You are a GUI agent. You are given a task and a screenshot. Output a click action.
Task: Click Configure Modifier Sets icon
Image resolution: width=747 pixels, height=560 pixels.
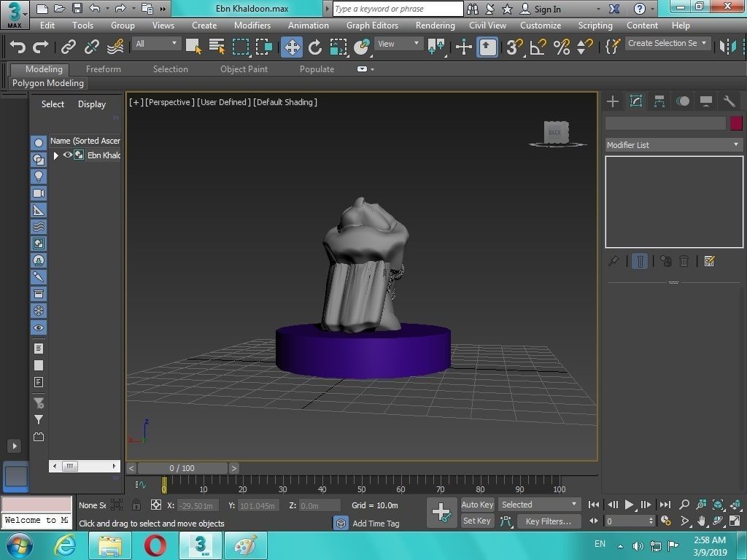pos(709,261)
